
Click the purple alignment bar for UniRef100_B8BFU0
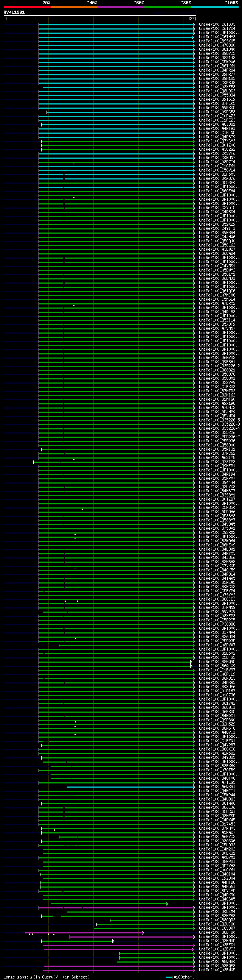point(84,933)
